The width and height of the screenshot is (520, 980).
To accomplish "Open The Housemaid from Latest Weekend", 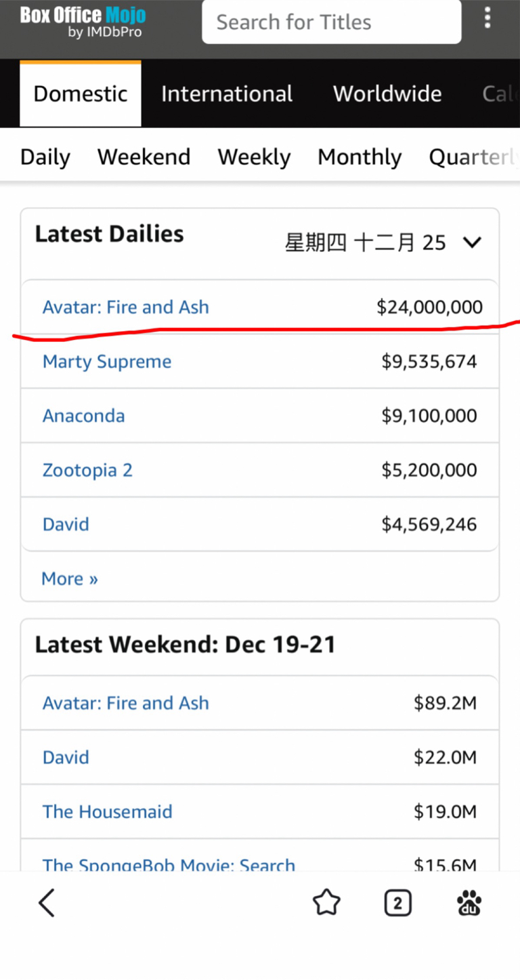I will click(108, 811).
